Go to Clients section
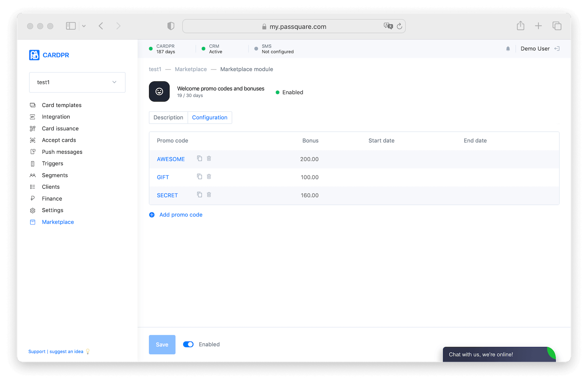This screenshot has height=383, width=588. [51, 187]
